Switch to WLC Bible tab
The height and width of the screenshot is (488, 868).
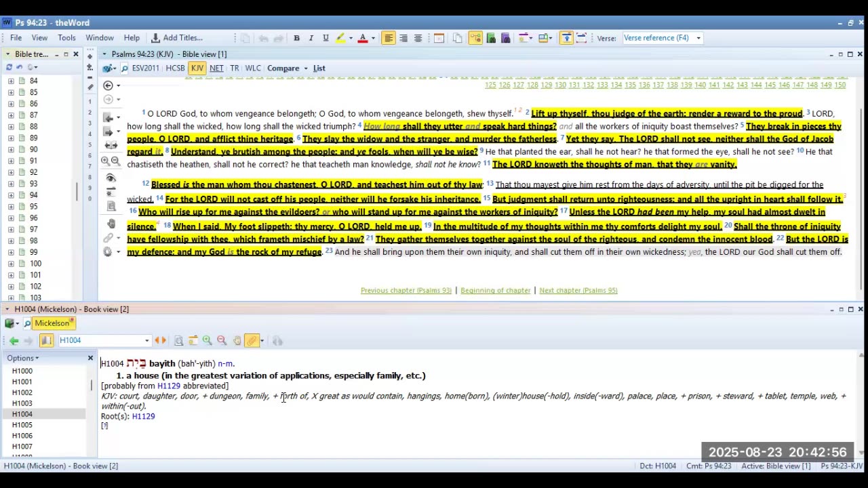253,68
